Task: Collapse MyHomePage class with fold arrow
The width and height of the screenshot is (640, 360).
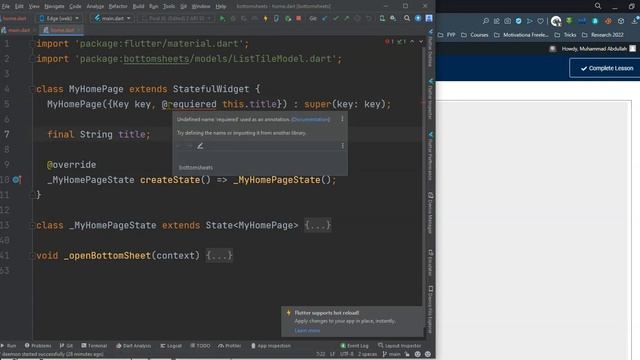Action: coord(32,89)
